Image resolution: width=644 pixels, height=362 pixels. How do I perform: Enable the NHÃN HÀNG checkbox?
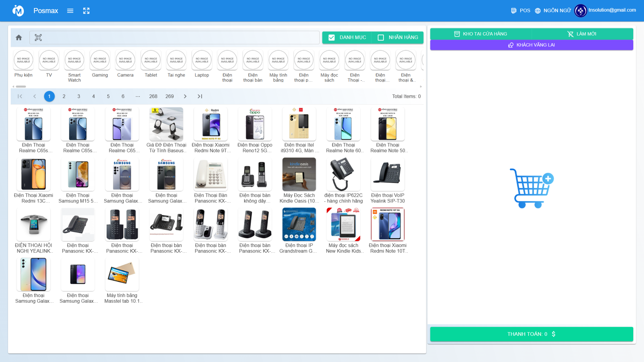point(381,38)
